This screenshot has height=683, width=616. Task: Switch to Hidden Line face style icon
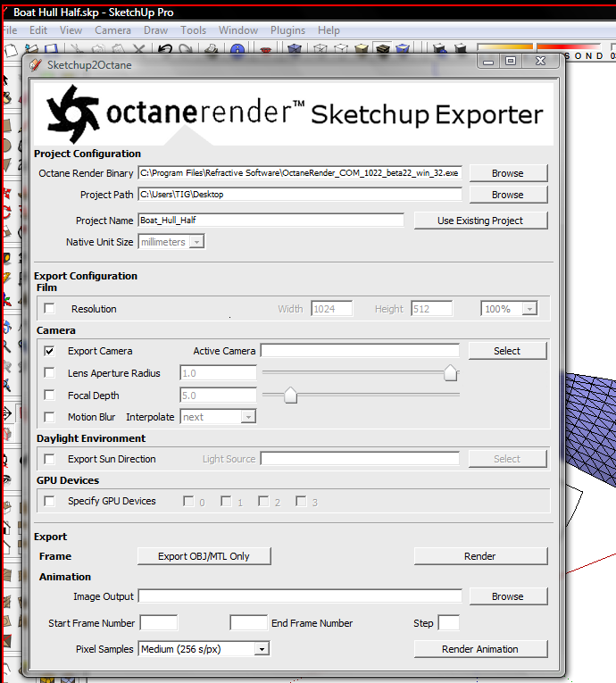[341, 48]
